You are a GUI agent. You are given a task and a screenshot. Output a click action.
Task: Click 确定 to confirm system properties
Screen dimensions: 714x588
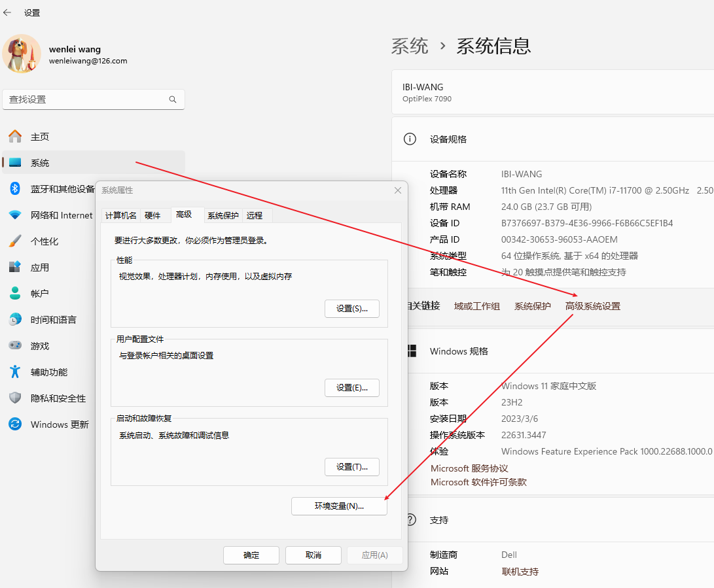pyautogui.click(x=251, y=555)
